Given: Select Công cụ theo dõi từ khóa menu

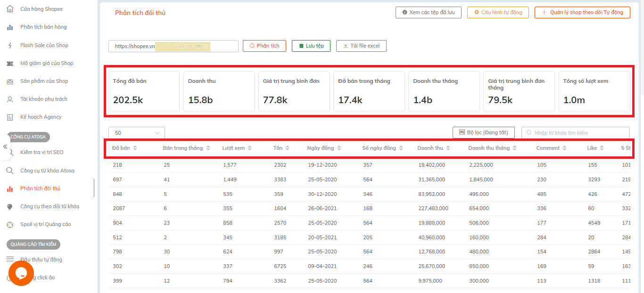Looking at the screenshot, I should click(50, 206).
